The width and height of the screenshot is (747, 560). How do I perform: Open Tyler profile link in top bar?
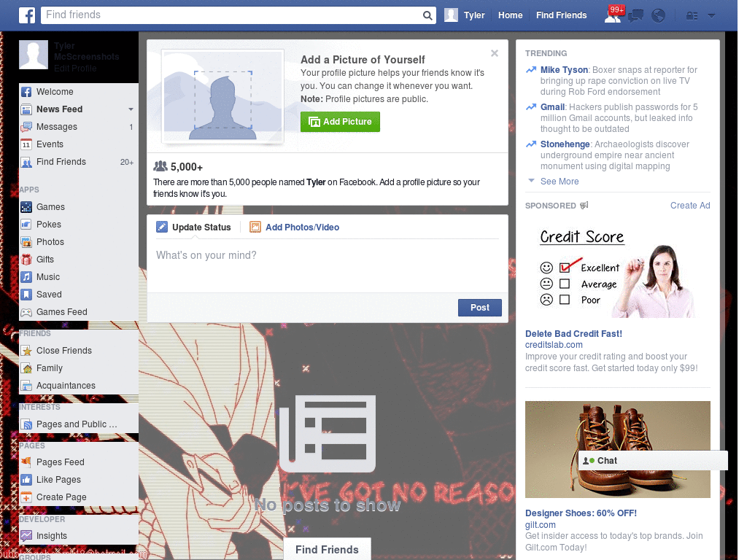[x=474, y=15]
